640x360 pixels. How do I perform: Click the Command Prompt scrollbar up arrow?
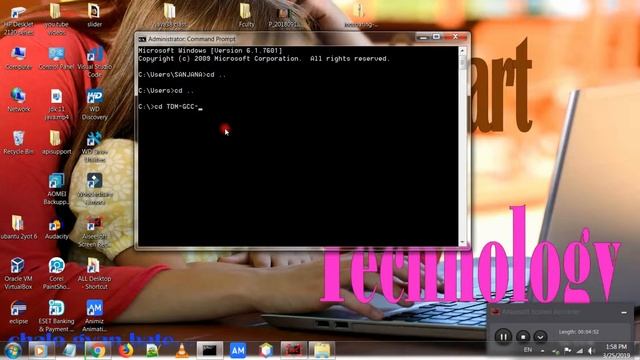[x=462, y=51]
